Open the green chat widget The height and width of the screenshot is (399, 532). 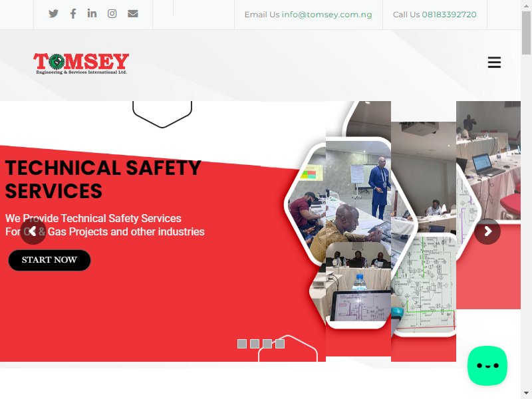click(487, 365)
